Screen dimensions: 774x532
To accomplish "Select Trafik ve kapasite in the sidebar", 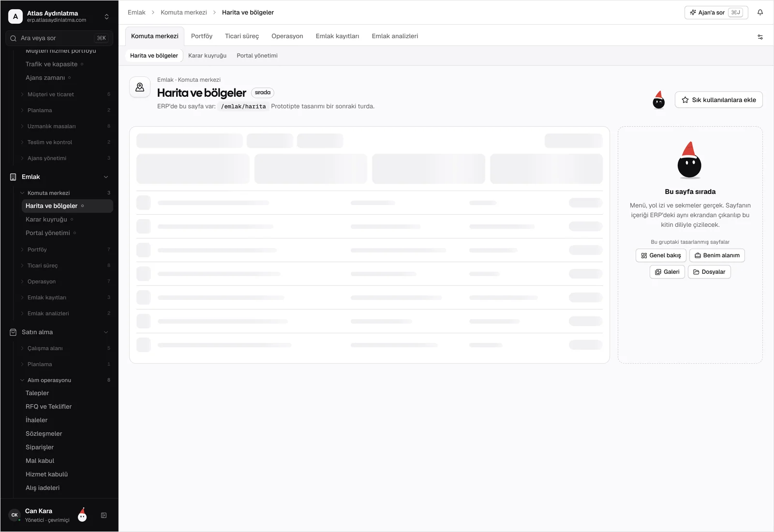I will pos(67,64).
